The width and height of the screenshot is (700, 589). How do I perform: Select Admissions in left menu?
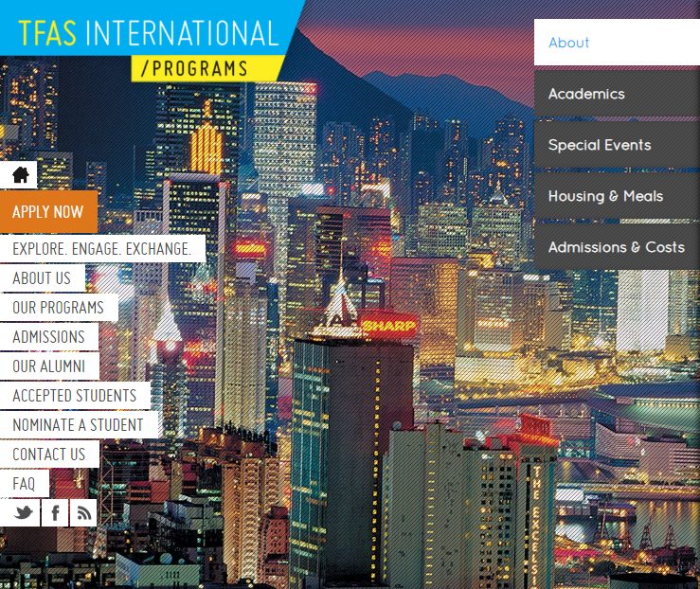point(49,337)
